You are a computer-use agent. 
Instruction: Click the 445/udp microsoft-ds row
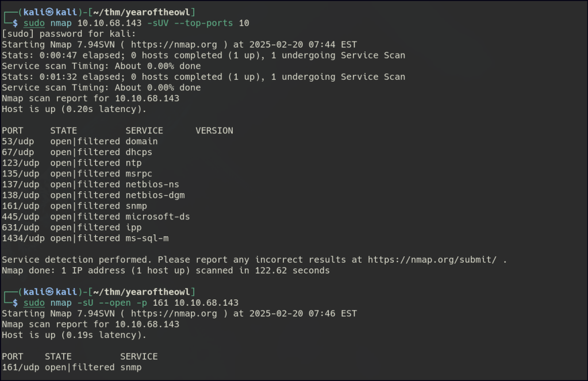click(x=95, y=217)
